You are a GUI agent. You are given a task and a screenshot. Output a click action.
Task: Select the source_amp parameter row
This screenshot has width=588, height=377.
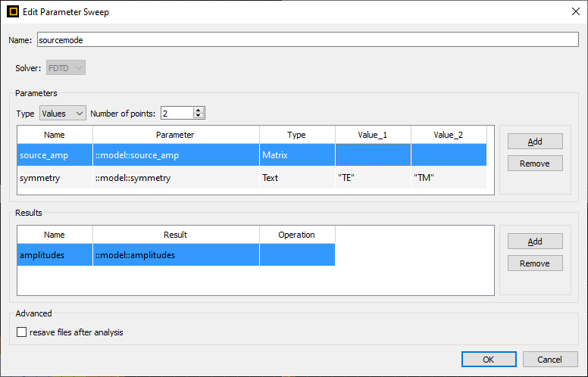click(x=55, y=155)
